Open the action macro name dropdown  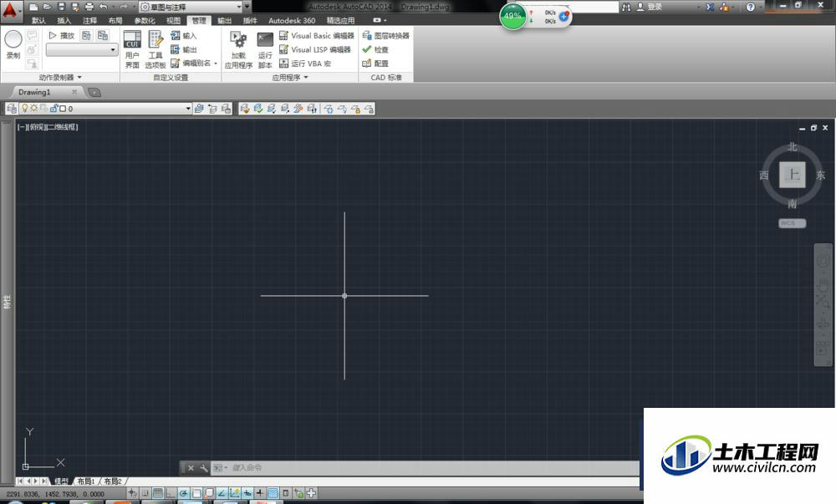[x=82, y=49]
